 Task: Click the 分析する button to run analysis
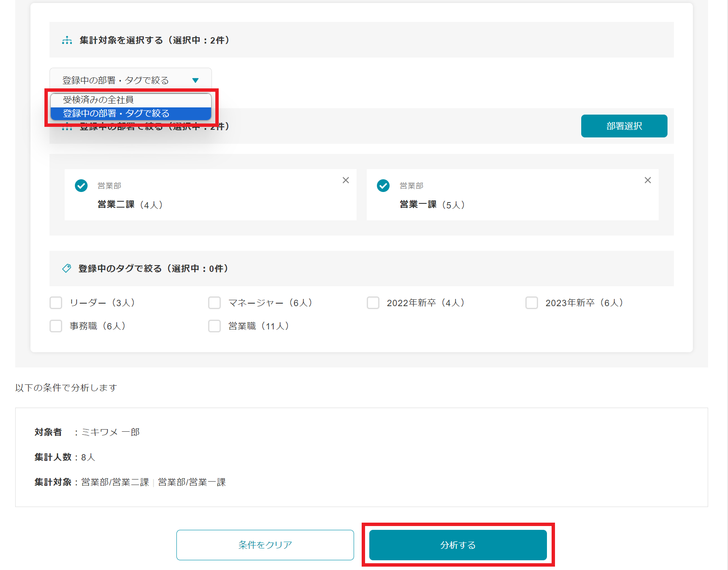(458, 545)
